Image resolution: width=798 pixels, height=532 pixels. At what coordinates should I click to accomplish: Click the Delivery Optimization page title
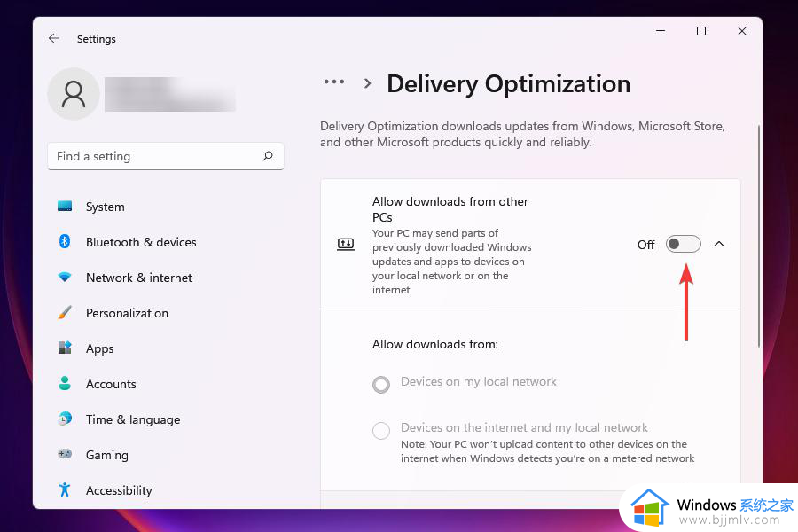(x=508, y=83)
